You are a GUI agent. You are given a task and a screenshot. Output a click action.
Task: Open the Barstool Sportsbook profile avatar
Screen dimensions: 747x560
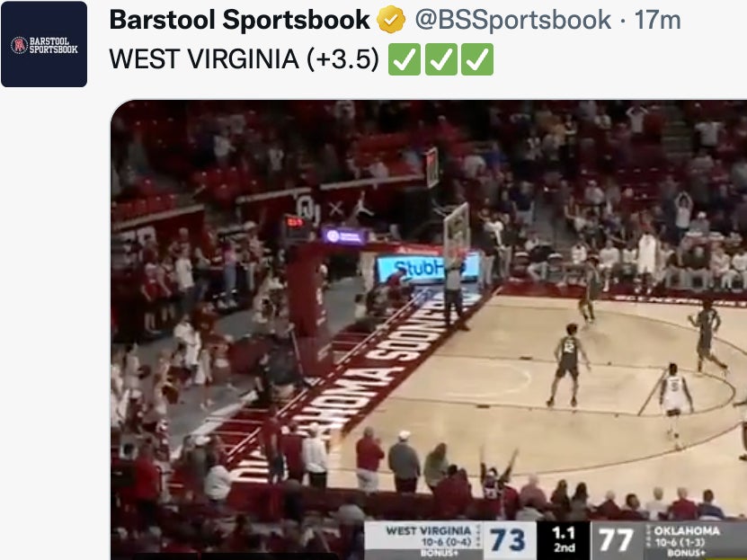click(44, 44)
